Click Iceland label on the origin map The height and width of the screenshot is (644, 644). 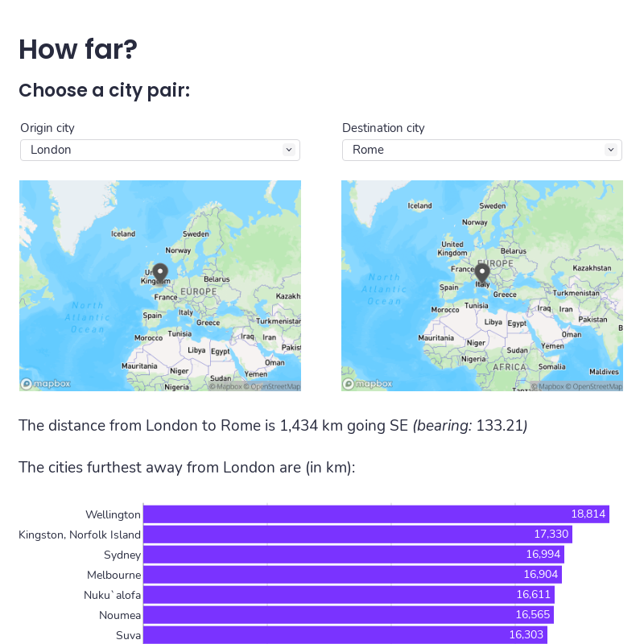(x=123, y=233)
